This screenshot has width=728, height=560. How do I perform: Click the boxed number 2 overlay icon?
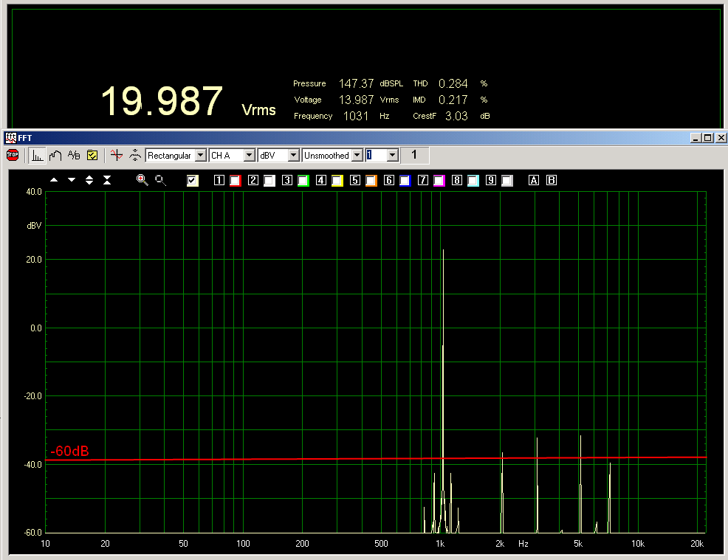[253, 180]
